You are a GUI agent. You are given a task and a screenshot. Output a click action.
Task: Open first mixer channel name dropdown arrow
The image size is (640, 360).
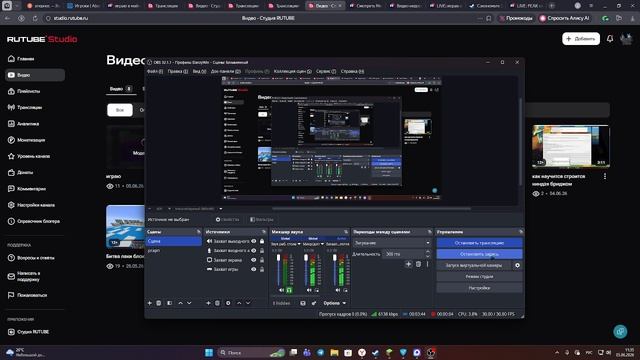coord(299,244)
